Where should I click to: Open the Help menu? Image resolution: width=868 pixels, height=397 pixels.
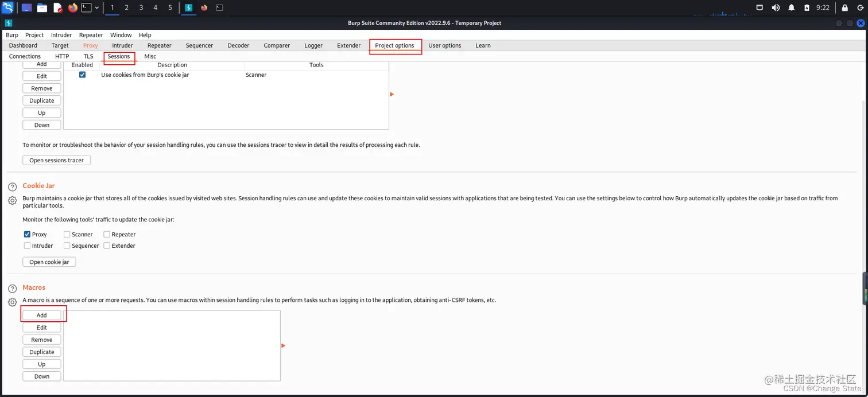(145, 35)
